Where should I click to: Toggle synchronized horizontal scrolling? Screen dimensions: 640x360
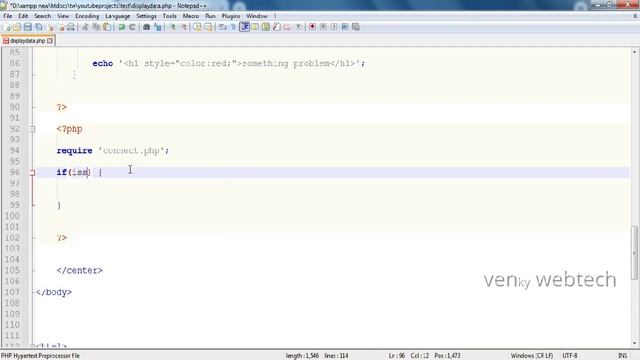pos(209,27)
